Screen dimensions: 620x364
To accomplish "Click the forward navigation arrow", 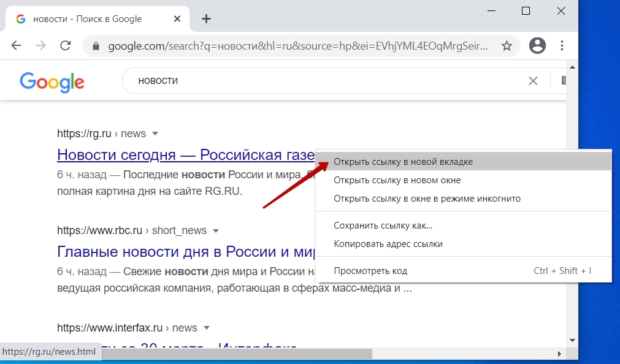I will coord(40,46).
